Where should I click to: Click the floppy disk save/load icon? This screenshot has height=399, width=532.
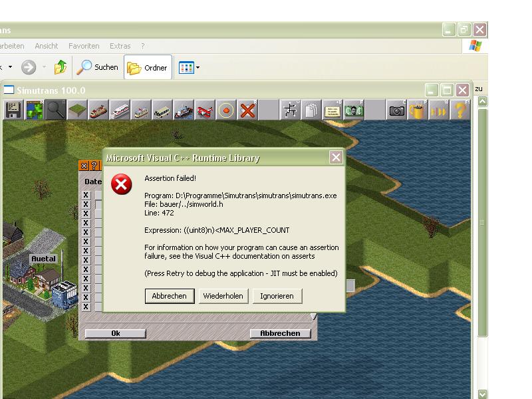click(13, 110)
